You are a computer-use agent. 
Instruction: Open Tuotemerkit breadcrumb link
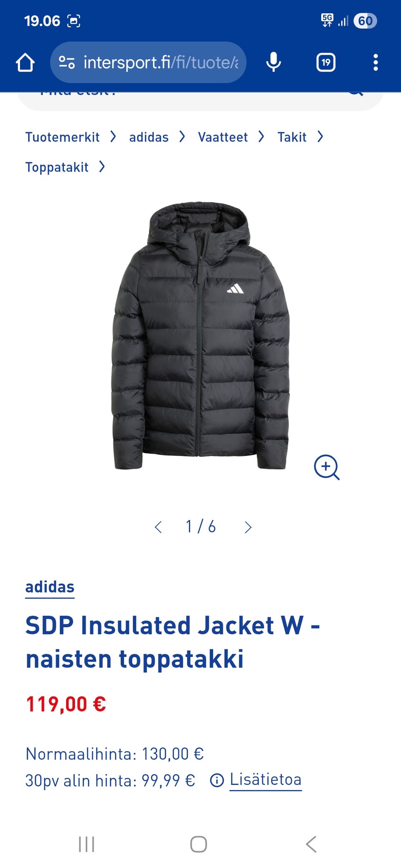pos(62,137)
